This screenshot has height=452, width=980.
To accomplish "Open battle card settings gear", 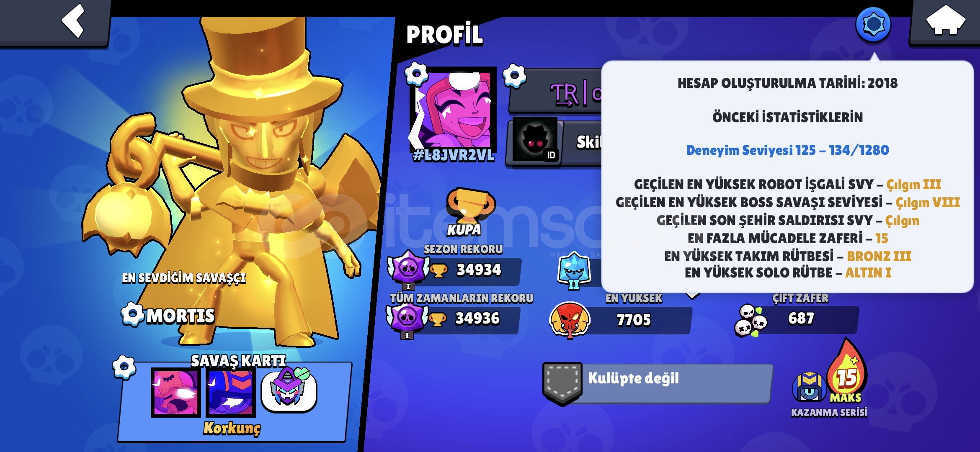I will click(x=124, y=367).
